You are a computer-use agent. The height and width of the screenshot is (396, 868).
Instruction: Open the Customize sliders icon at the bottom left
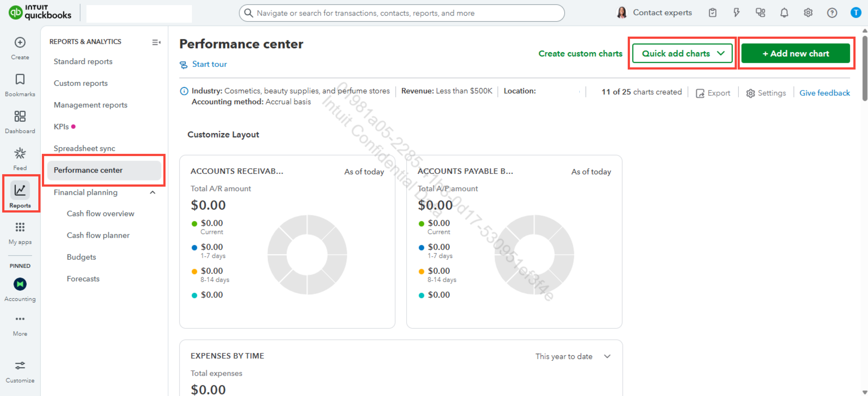tap(20, 366)
